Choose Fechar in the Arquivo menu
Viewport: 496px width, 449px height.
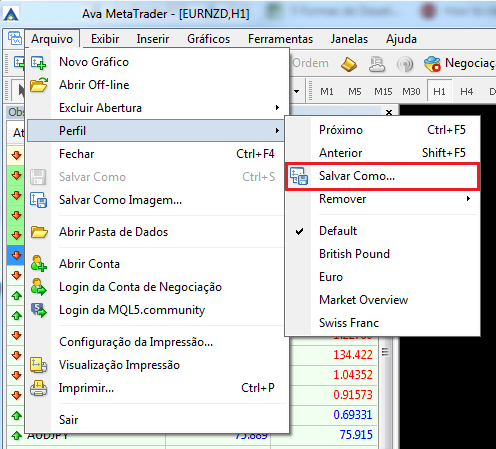coord(156,154)
